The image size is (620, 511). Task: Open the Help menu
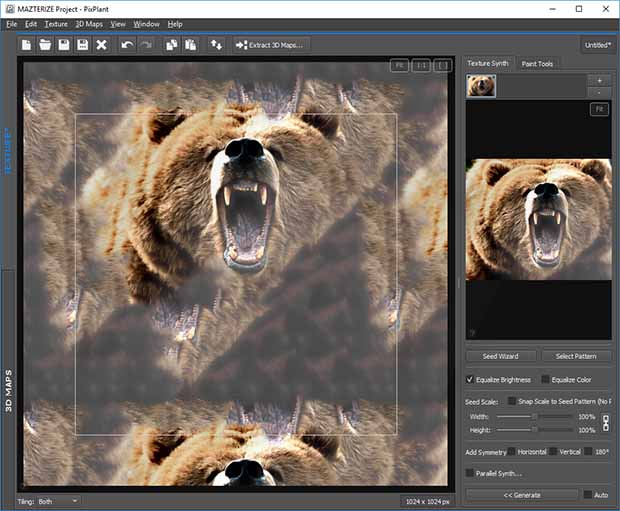(175, 24)
